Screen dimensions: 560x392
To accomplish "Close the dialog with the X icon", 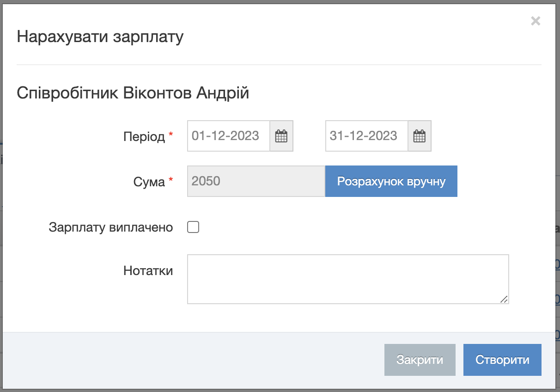I will (x=536, y=21).
